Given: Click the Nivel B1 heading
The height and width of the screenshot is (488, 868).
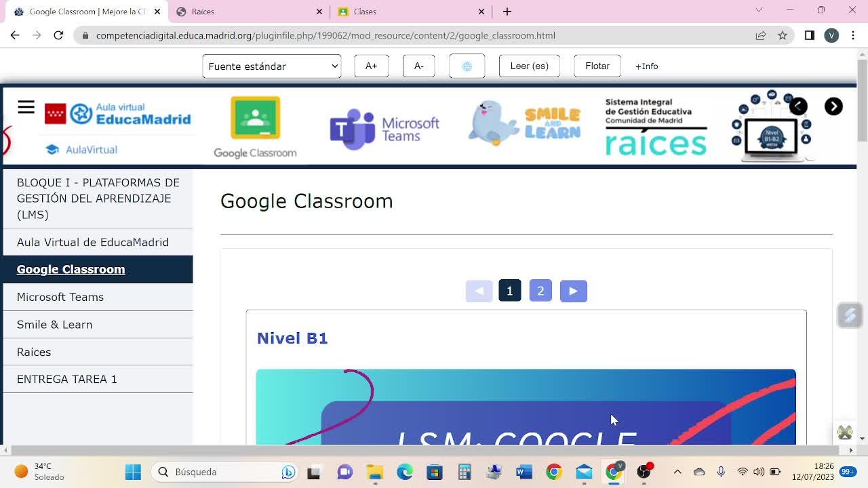Looking at the screenshot, I should coord(292,338).
